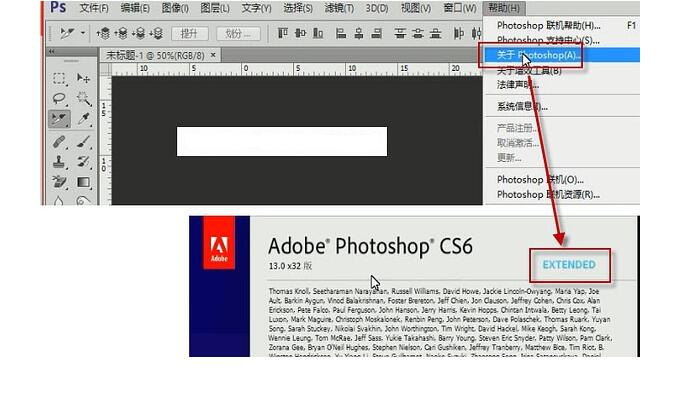Align top edges in options bar
The height and width of the screenshot is (404, 693).
(283, 33)
